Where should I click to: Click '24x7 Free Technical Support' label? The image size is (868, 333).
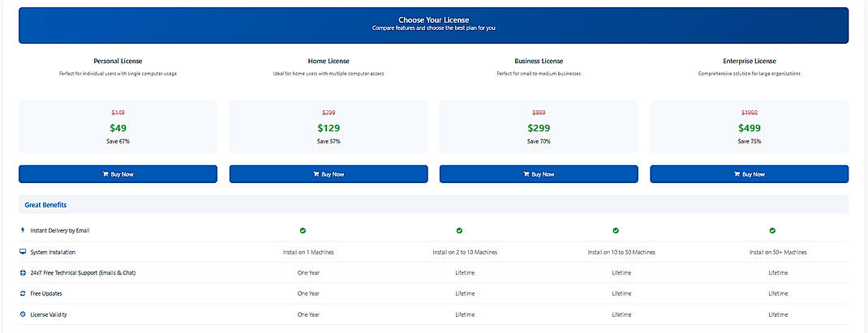83,273
